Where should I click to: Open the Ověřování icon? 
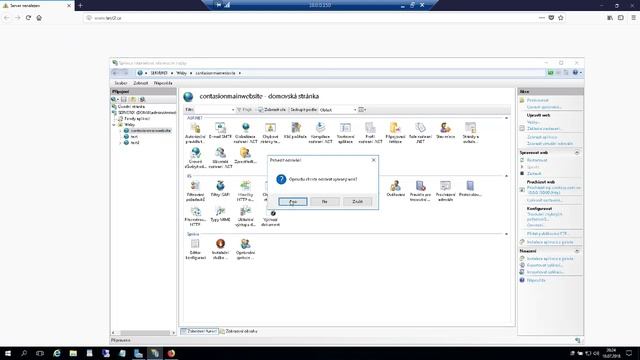[x=395, y=189]
